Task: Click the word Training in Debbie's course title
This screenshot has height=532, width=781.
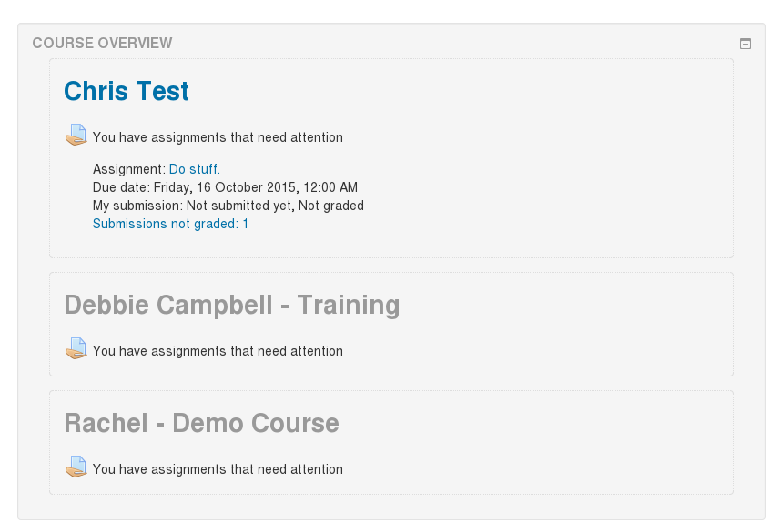Action: tap(349, 305)
